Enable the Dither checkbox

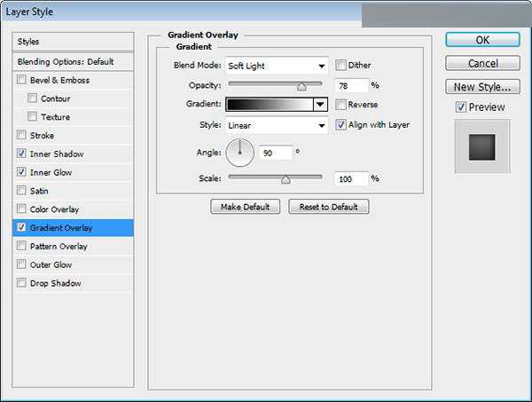[x=341, y=66]
